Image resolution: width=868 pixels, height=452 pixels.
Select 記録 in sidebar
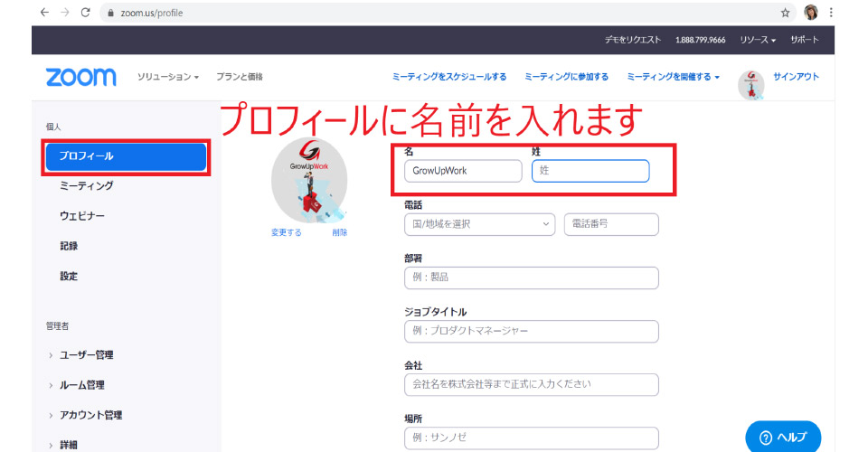[69, 246]
